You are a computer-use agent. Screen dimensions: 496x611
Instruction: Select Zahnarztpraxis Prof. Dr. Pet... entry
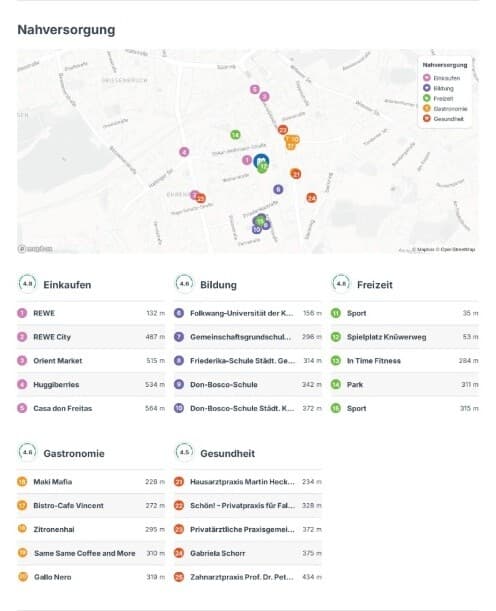248,577
